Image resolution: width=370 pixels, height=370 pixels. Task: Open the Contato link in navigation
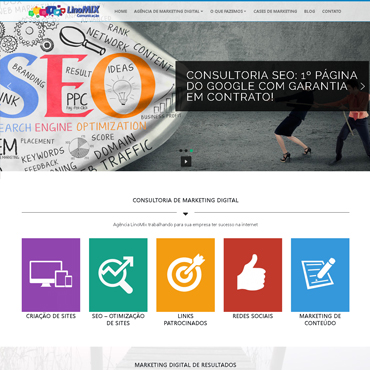(x=331, y=11)
